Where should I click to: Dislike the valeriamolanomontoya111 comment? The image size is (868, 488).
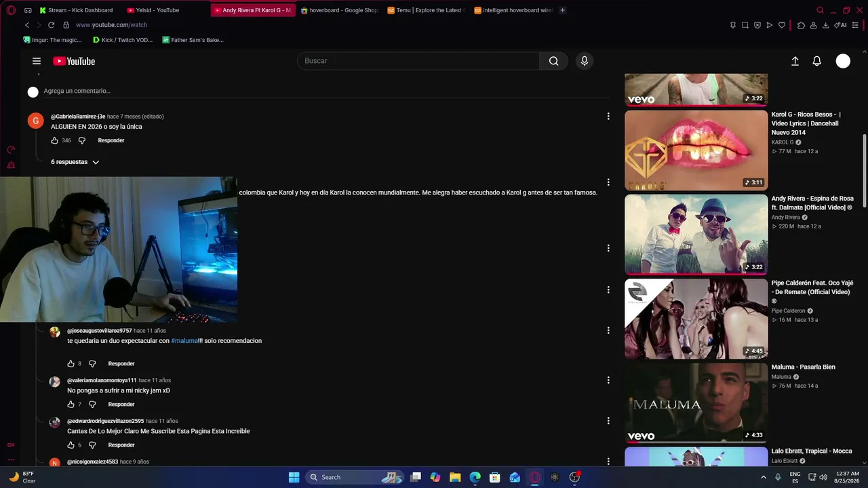click(x=92, y=404)
